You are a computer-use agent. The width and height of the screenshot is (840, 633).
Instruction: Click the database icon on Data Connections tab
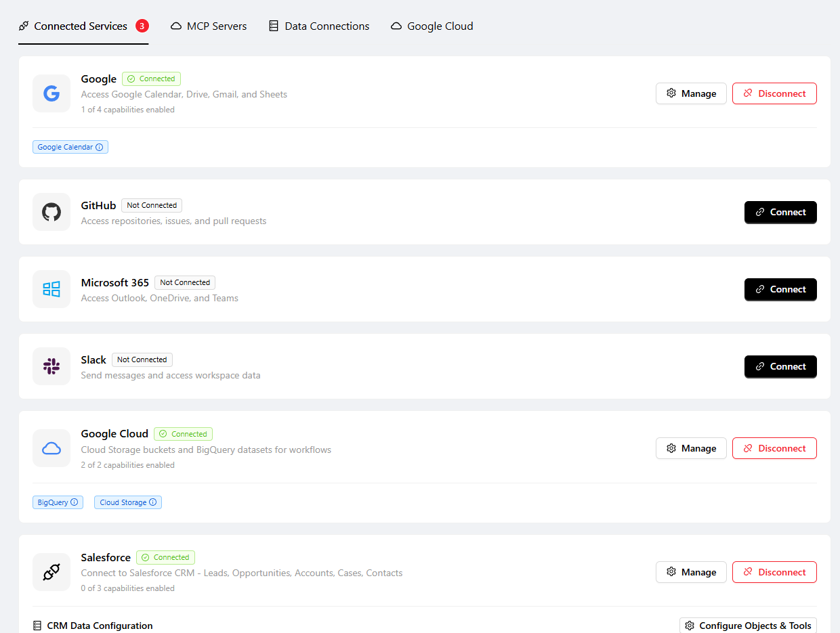coord(274,26)
